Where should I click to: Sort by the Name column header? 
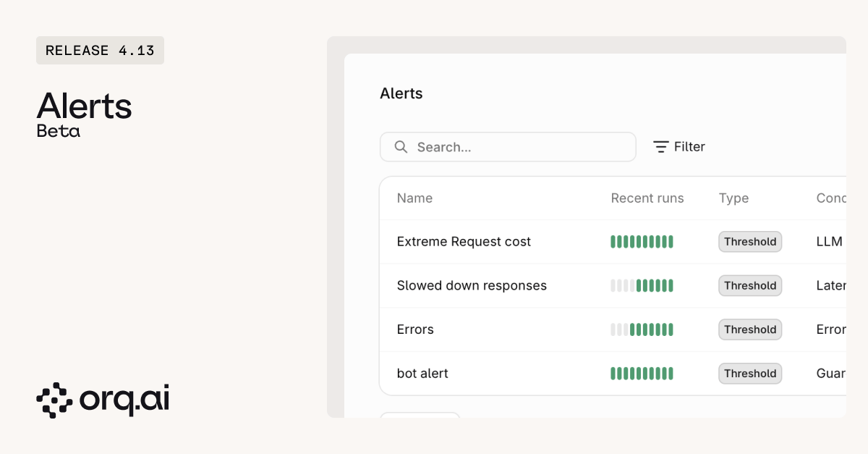point(414,198)
